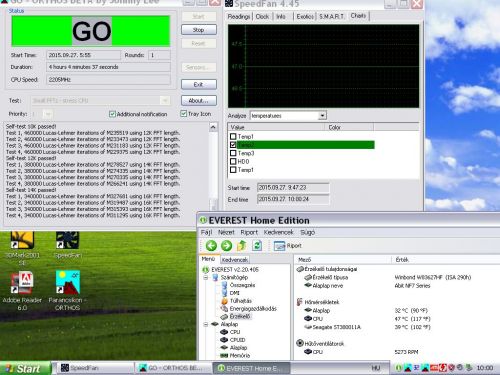Click the SpeedFan Start time field
This screenshot has width=500, height=375.
293,188
